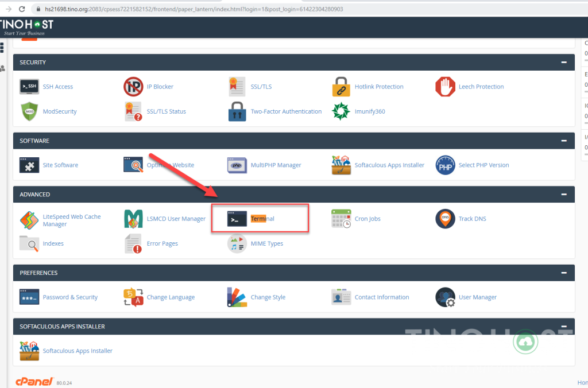Open the Change Language link
This screenshot has height=388, width=588.
tap(171, 297)
